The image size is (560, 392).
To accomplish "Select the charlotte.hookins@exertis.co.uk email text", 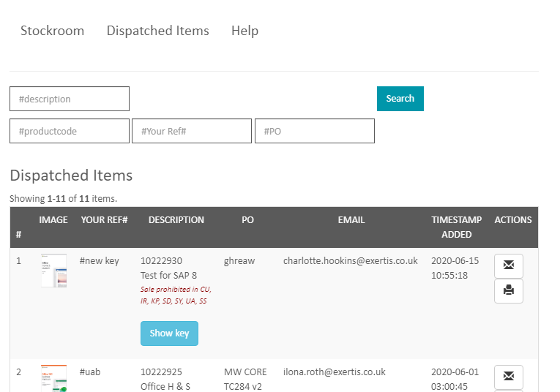I will click(350, 261).
